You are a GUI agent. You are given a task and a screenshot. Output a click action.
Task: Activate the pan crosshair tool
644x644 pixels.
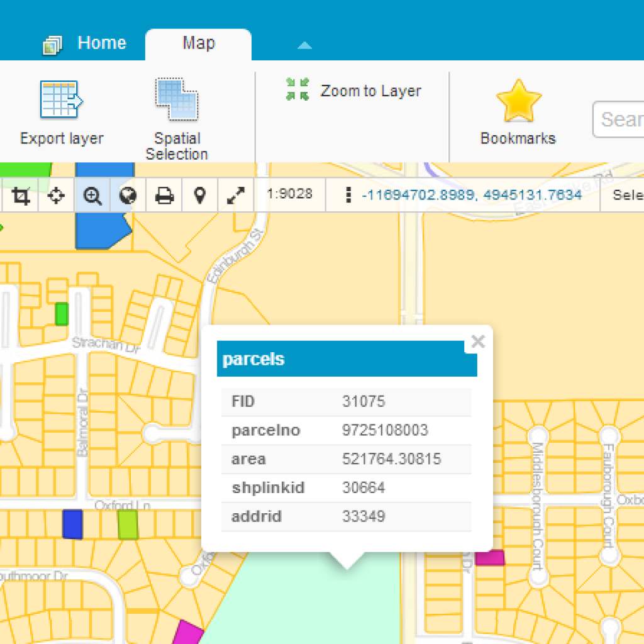click(56, 196)
